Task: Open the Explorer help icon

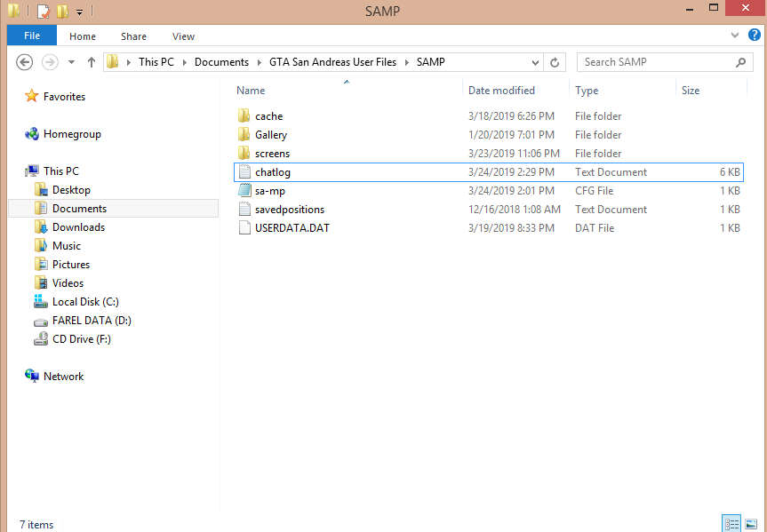Action: pos(755,35)
